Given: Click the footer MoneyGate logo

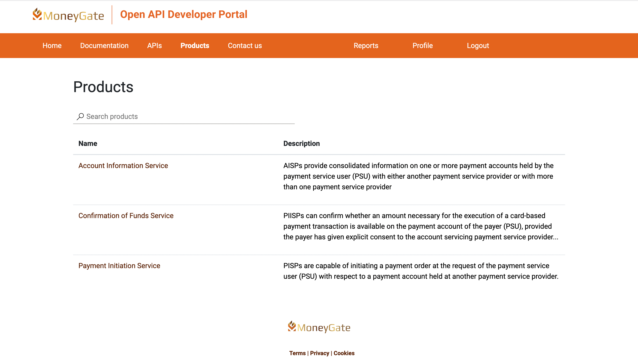Looking at the screenshot, I should tap(319, 327).
